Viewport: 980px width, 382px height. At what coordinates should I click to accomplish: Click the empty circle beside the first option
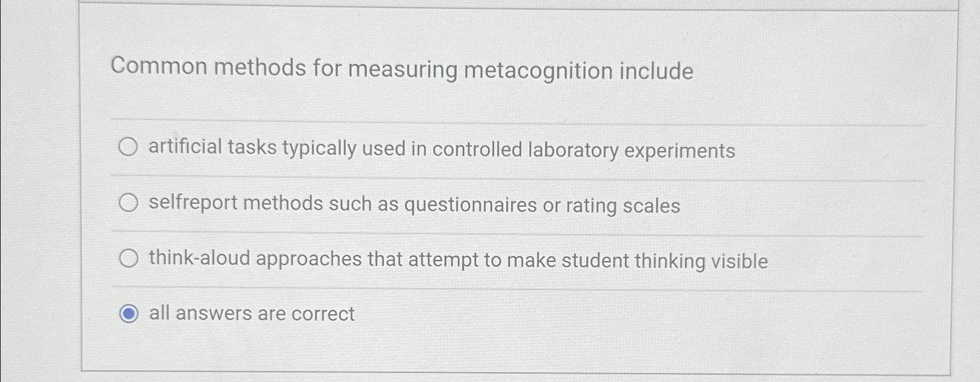(x=128, y=149)
